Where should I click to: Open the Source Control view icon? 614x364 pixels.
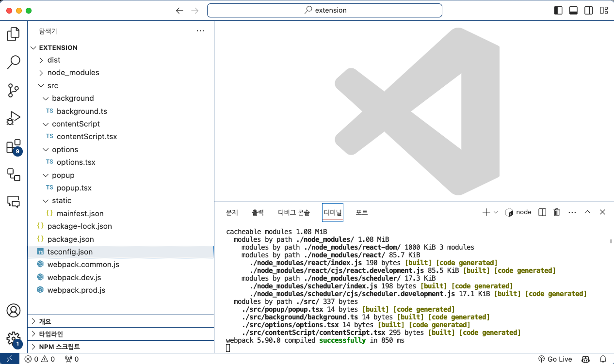click(x=14, y=90)
